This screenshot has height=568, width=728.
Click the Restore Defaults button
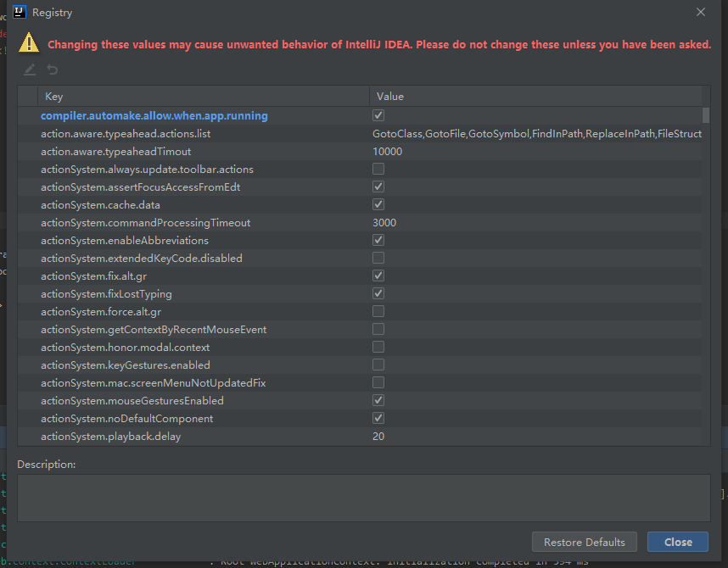point(584,542)
